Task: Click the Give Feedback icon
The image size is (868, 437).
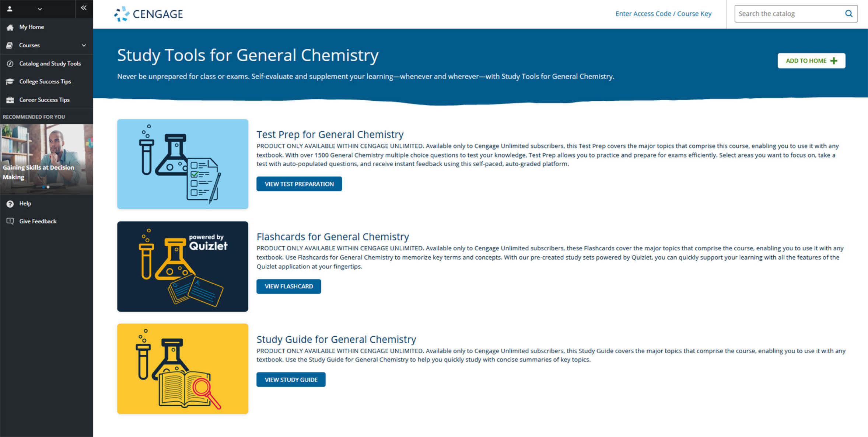Action: 10,221
